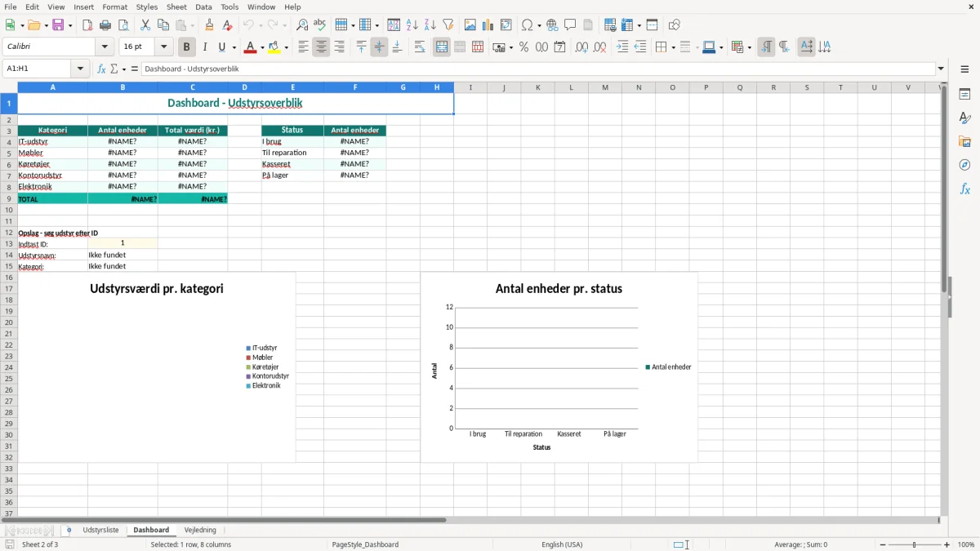980x551 pixels.
Task: Toggle Merge and Center Cells
Action: (442, 47)
